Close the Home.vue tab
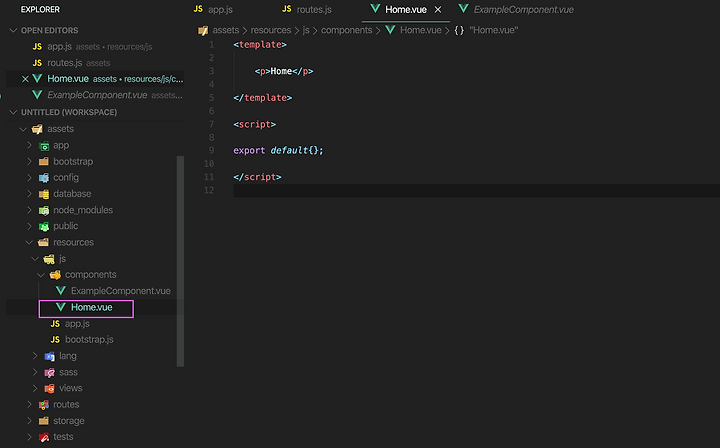The width and height of the screenshot is (720, 448). pyautogui.click(x=438, y=10)
